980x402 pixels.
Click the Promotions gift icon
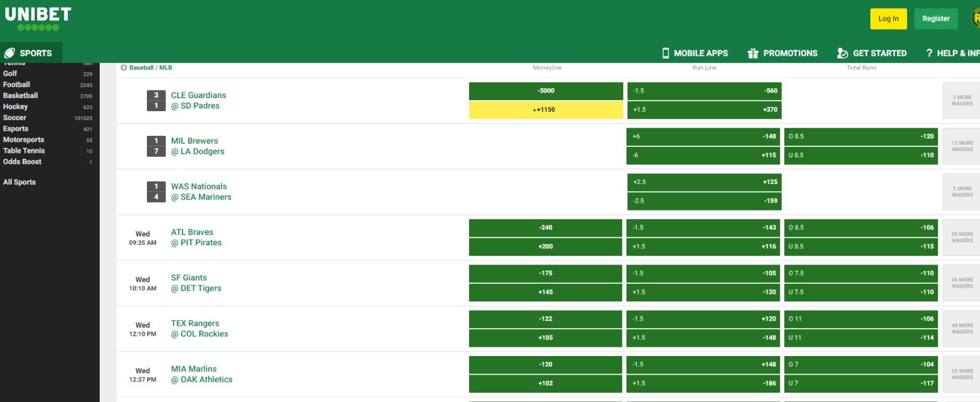point(753,53)
